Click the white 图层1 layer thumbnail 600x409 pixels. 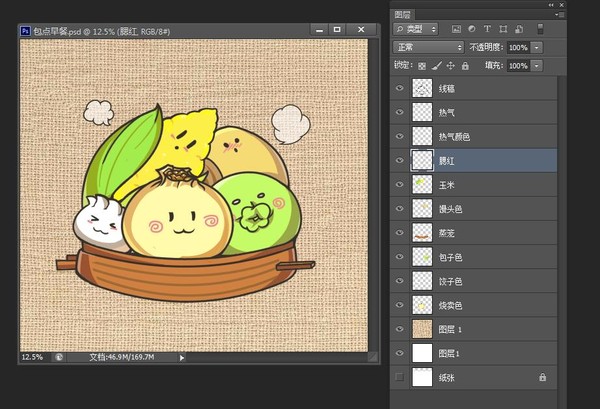pyautogui.click(x=422, y=354)
